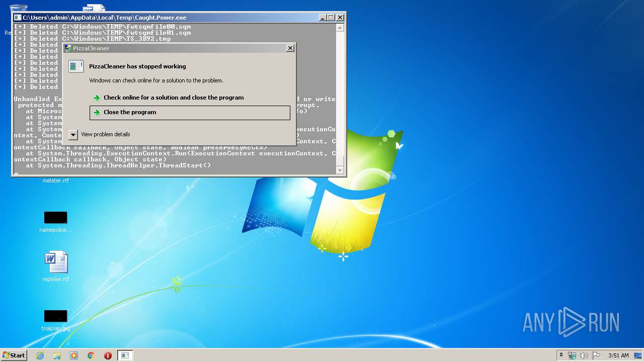This screenshot has height=362, width=644.
Task: Click the 'Deleted C:\Windows\TEMP\TS_3B92.tmp' line
Action: pos(92,39)
